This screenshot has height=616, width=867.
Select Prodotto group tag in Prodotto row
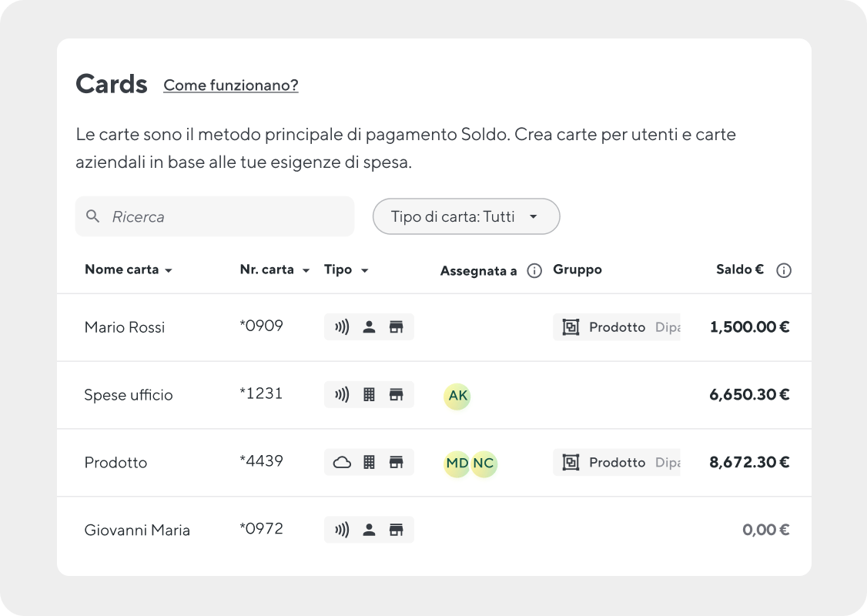point(616,463)
